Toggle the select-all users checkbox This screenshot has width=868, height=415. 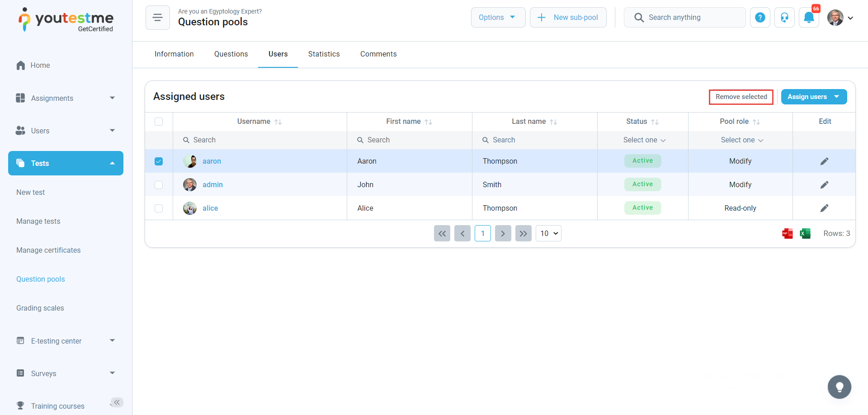tap(159, 122)
